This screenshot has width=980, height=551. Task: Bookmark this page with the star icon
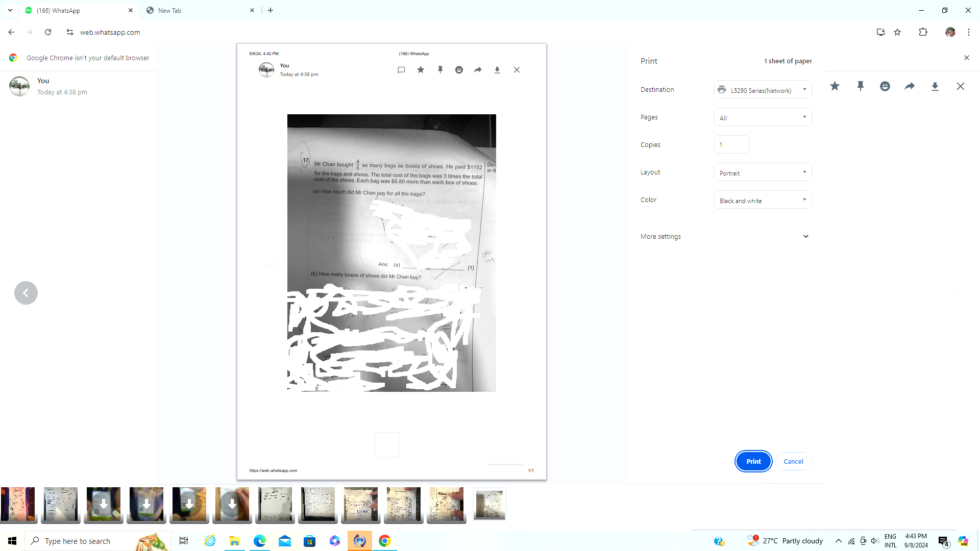(897, 32)
